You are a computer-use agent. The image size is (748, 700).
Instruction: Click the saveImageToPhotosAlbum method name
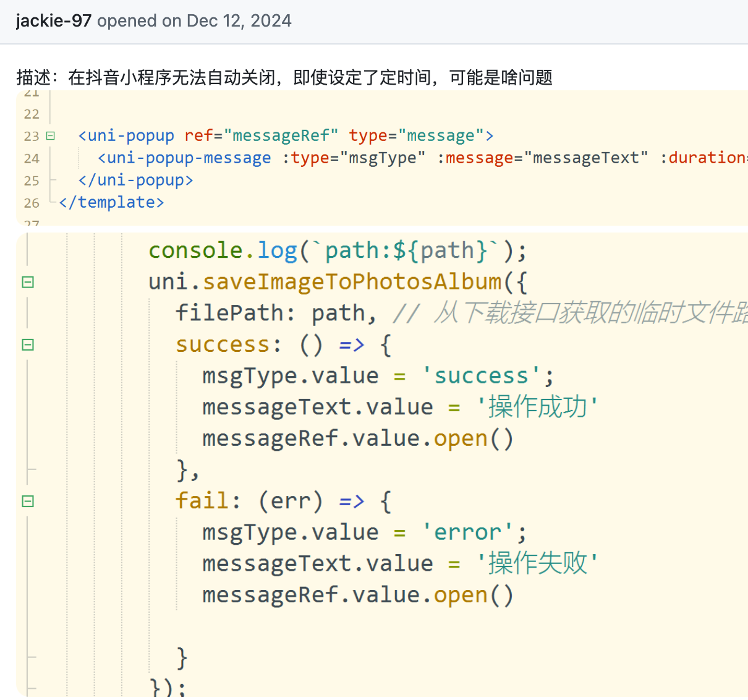(352, 283)
